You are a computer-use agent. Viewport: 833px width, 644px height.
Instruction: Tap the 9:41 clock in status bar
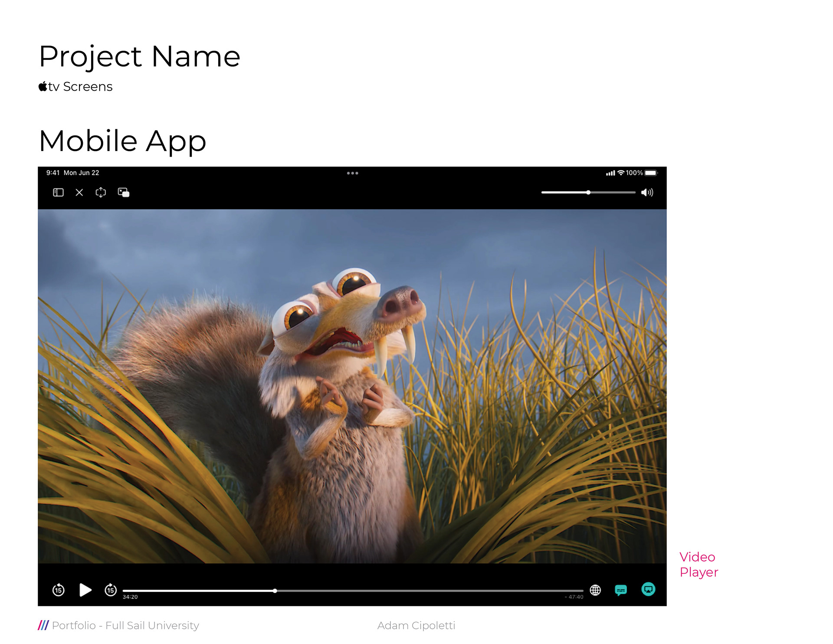pos(53,173)
